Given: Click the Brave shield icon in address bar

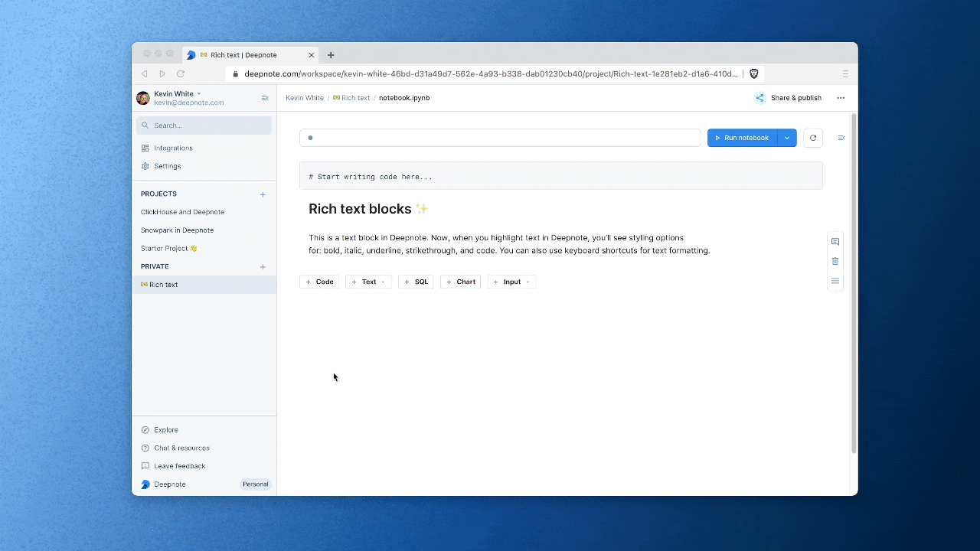Looking at the screenshot, I should [754, 74].
